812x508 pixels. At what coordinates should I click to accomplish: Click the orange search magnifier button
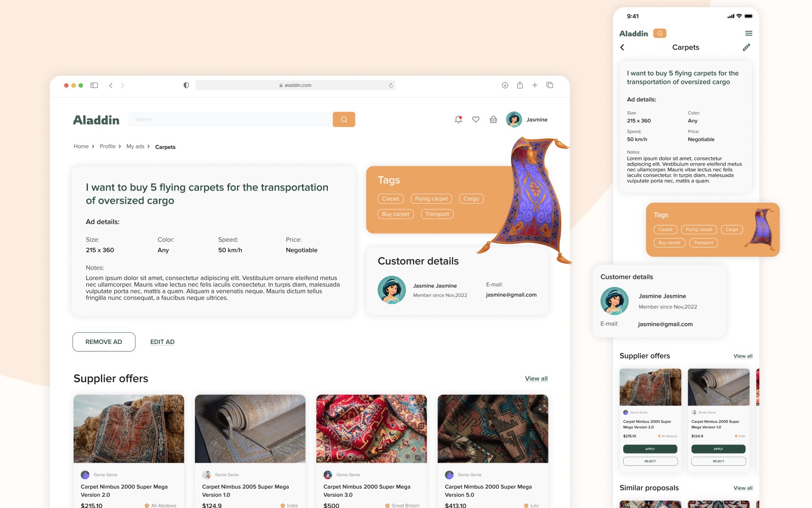344,119
